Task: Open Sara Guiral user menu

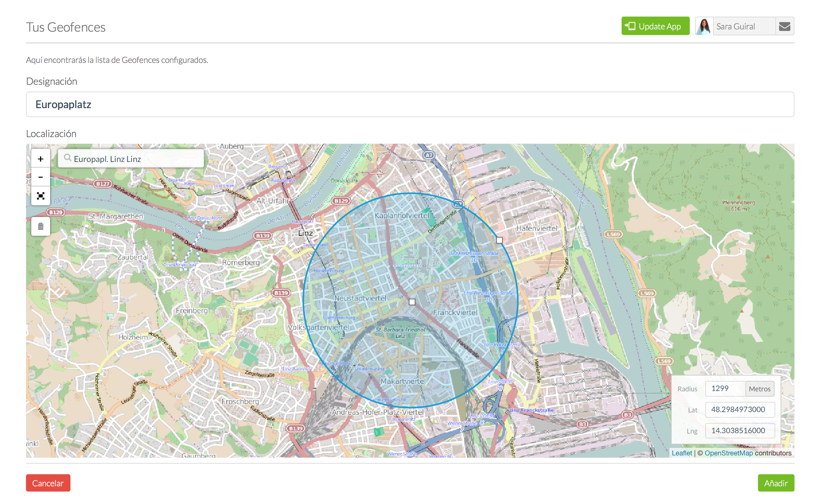Action: tap(743, 26)
